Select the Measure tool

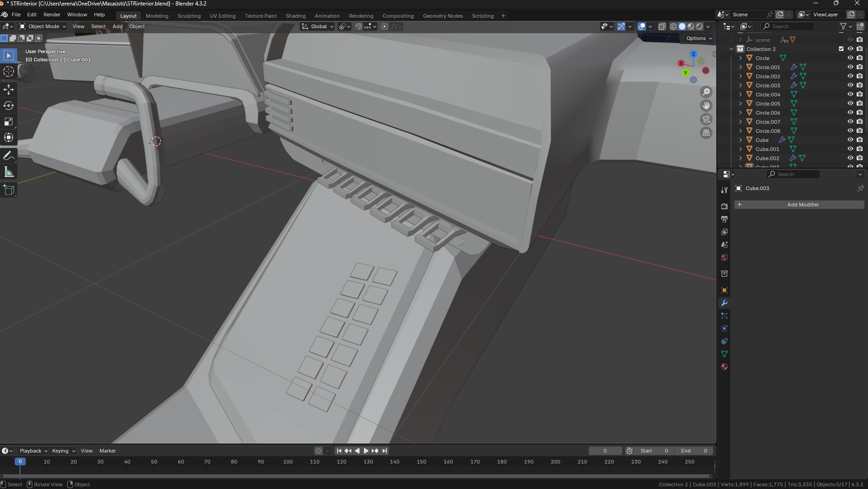pyautogui.click(x=9, y=172)
